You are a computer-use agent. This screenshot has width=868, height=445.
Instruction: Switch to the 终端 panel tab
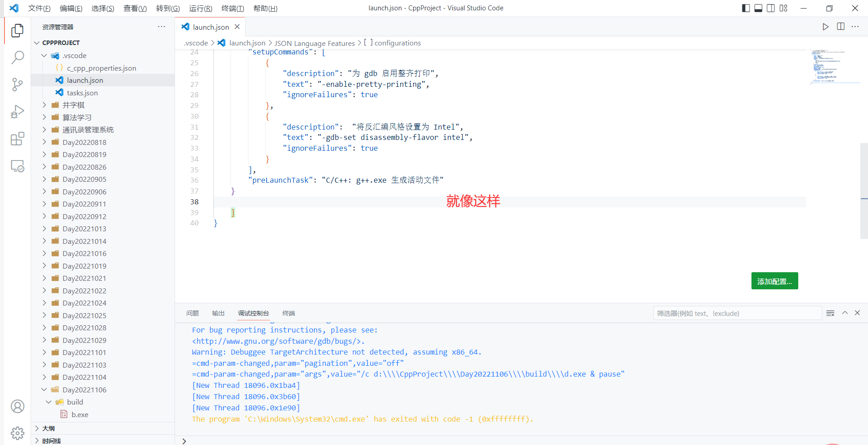(288, 313)
